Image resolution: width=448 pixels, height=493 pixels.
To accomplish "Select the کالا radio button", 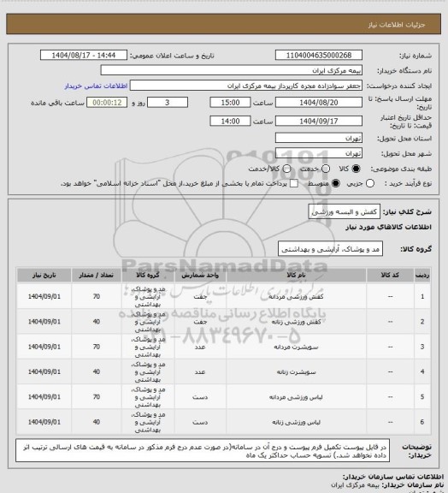I will pyautogui.click(x=356, y=169).
